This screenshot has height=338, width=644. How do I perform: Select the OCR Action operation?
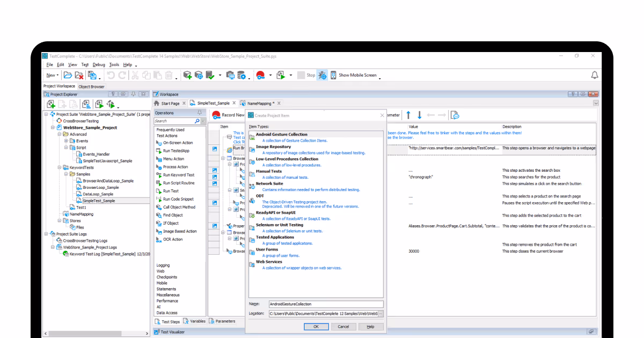[169, 239]
